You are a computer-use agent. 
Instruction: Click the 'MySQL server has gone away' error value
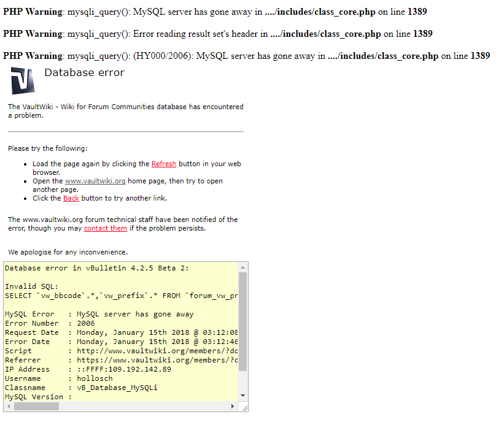click(135, 314)
